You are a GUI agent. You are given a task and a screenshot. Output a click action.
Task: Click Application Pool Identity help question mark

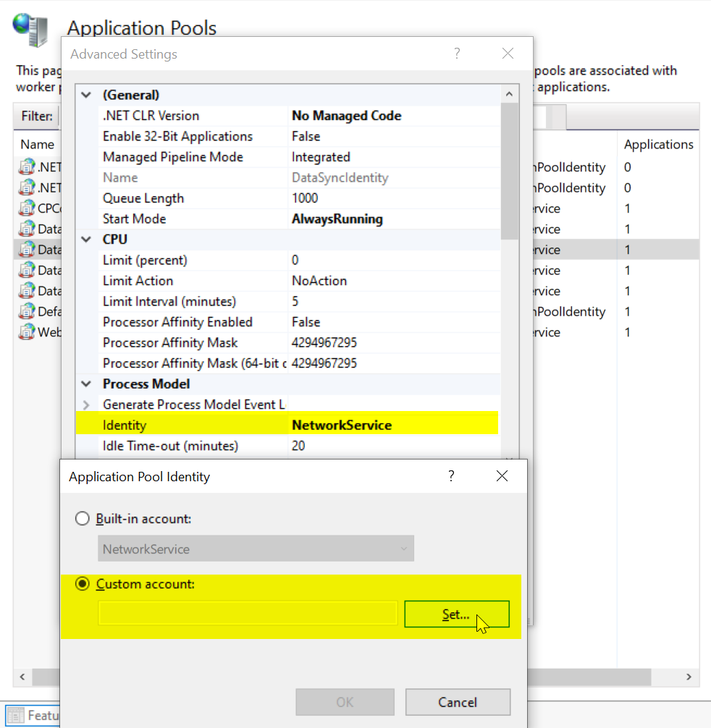coord(451,476)
